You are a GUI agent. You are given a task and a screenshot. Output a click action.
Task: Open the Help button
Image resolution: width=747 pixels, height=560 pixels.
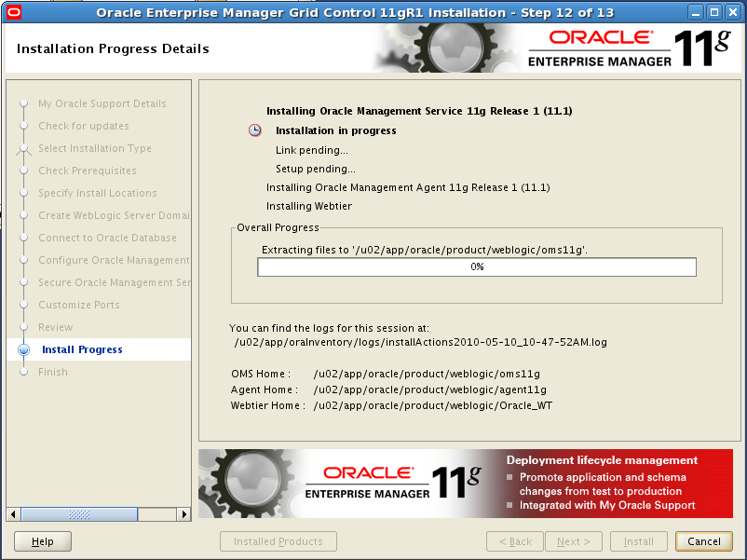tap(43, 541)
